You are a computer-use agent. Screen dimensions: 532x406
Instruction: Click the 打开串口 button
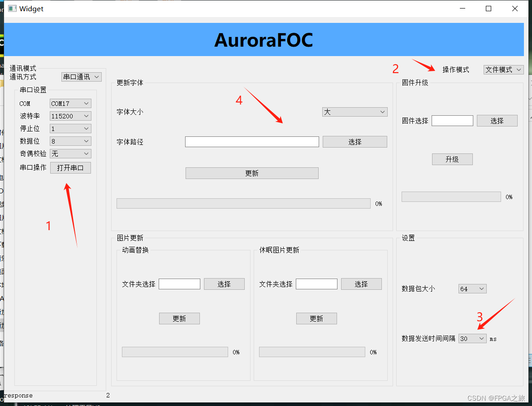[70, 168]
